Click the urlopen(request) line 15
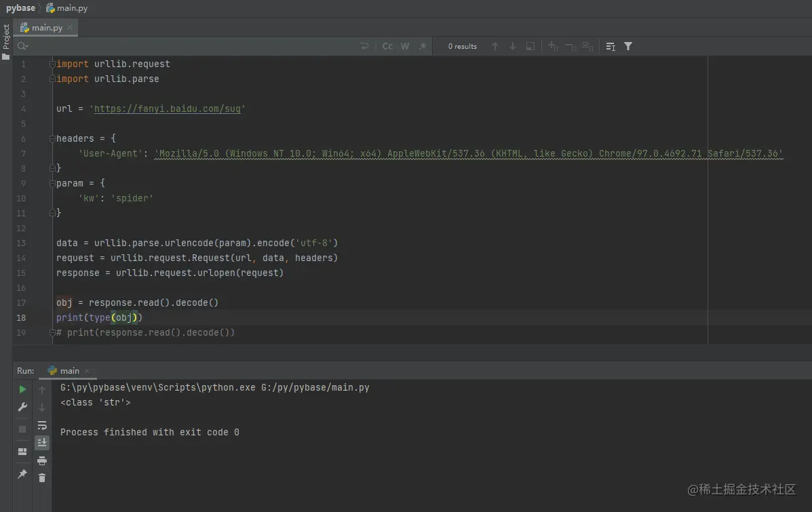This screenshot has height=512, width=812. coord(170,273)
